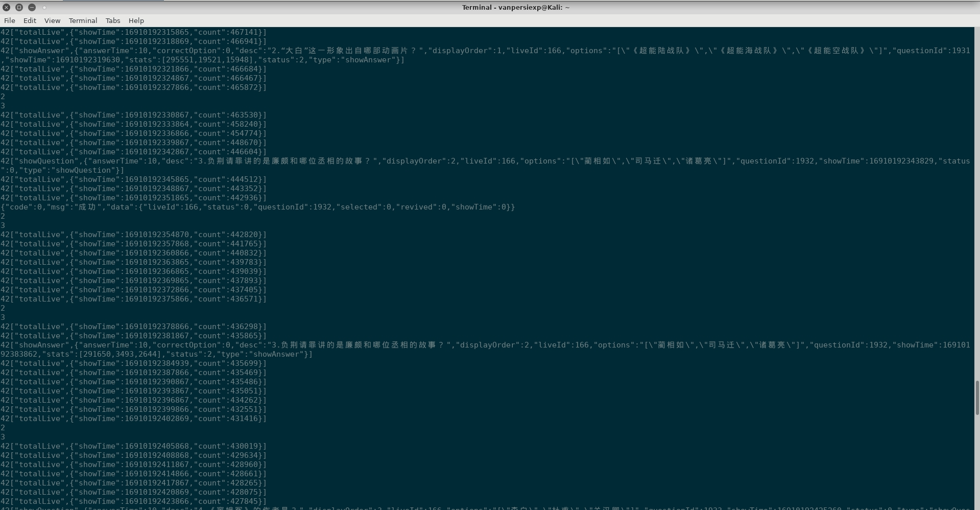Click the line with count 435699

pyautogui.click(x=133, y=363)
